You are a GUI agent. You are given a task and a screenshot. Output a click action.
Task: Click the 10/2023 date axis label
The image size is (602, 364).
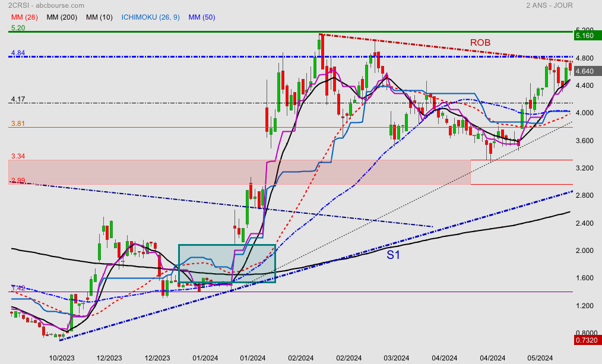coord(61,358)
